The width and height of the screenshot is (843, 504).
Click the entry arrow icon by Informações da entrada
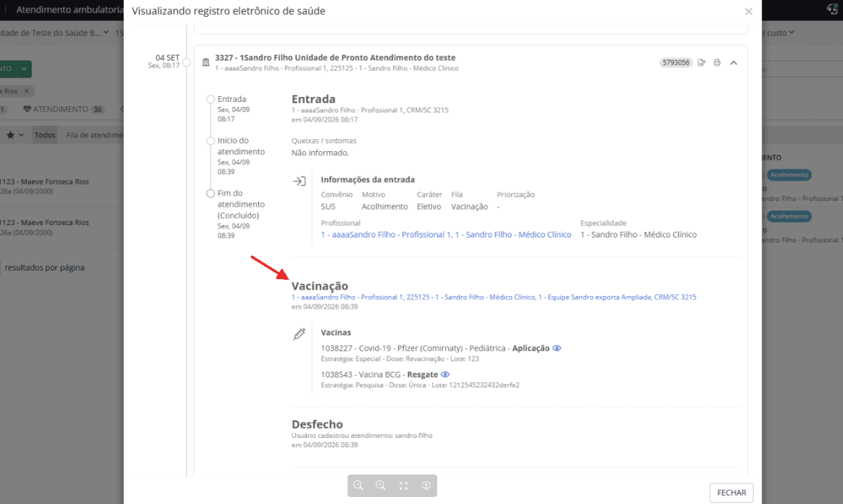coord(300,181)
